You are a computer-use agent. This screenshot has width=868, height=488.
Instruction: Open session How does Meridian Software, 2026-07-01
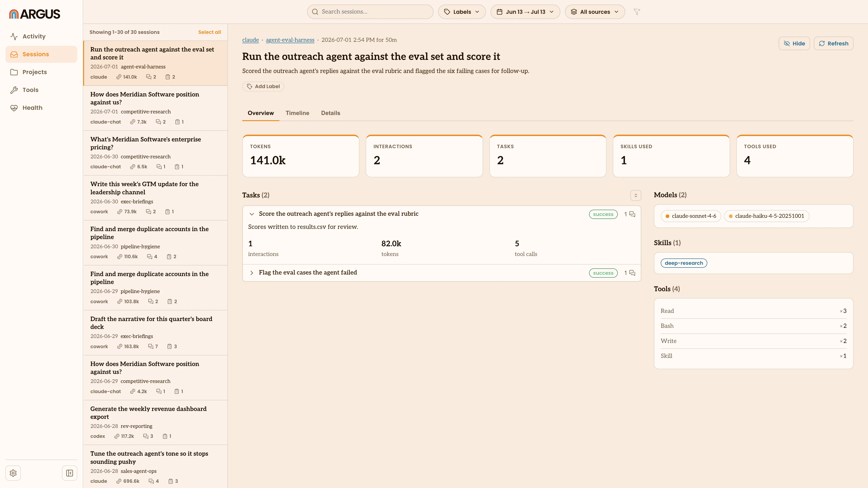155,108
